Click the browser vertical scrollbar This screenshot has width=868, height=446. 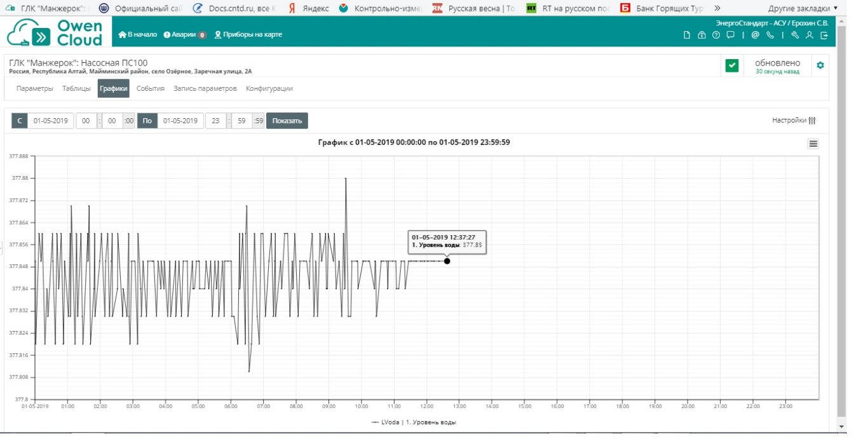pos(842,222)
